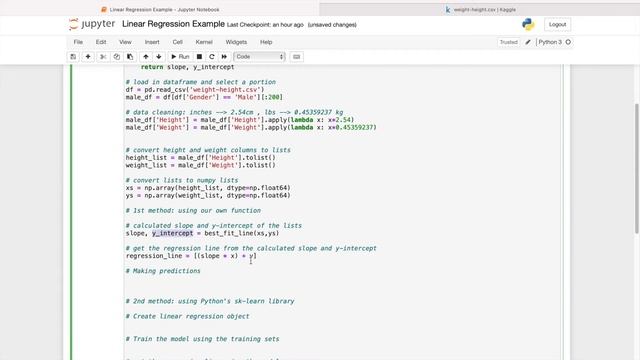Open the command palette keyboard icon
Viewport: 640px width, 360px height.
(297, 57)
